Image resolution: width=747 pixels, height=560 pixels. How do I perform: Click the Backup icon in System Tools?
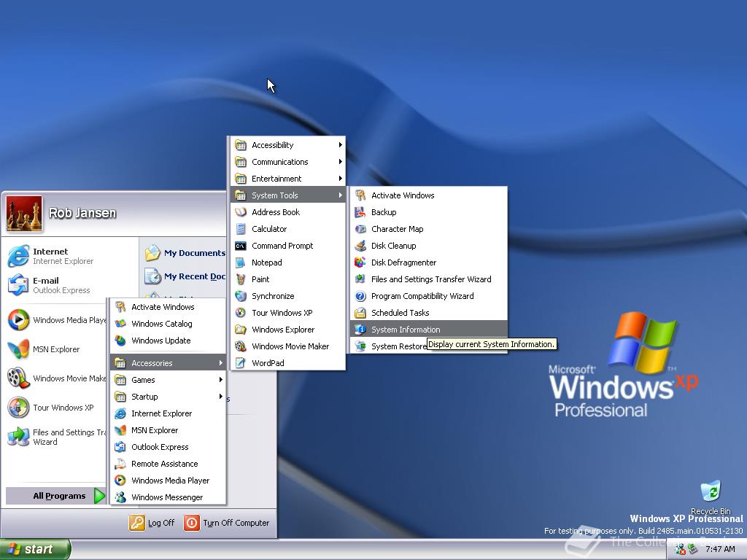[x=360, y=212]
